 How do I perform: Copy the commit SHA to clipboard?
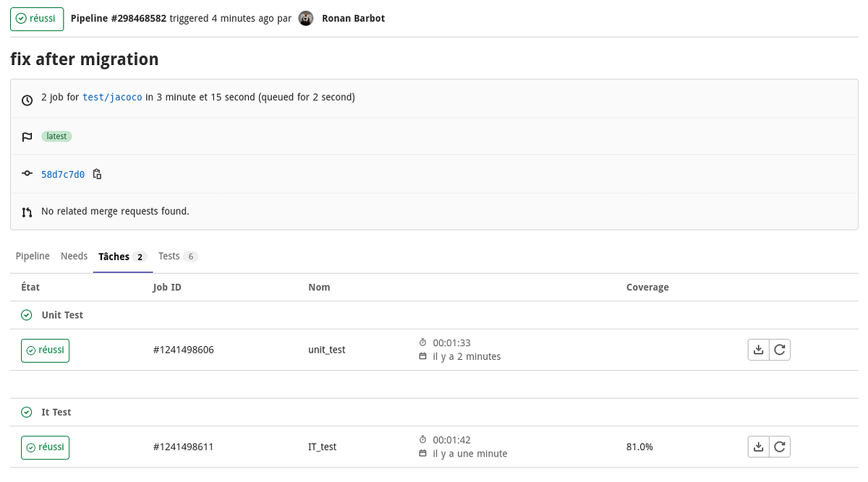(x=97, y=174)
